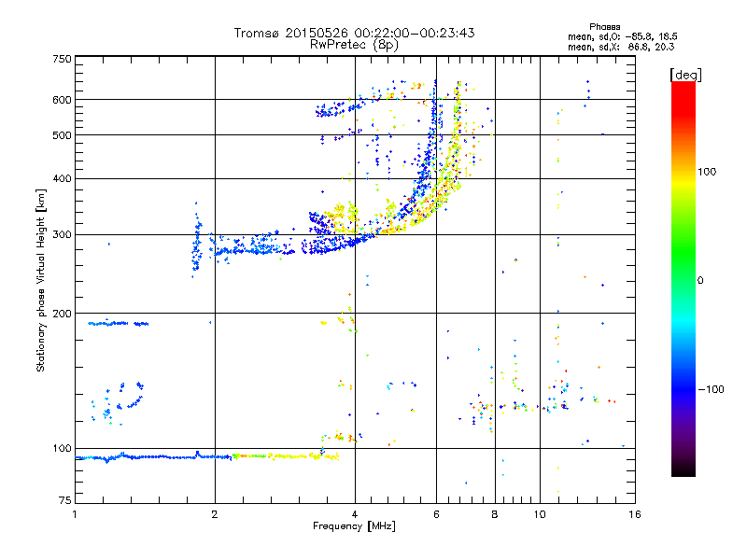747x560 pixels.
Task: Click the '75' height axis tick label
Action: coord(64,500)
